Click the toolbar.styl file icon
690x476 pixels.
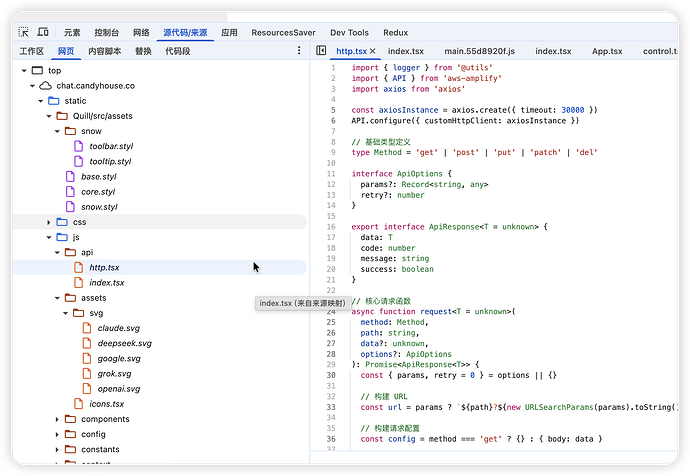point(78,146)
